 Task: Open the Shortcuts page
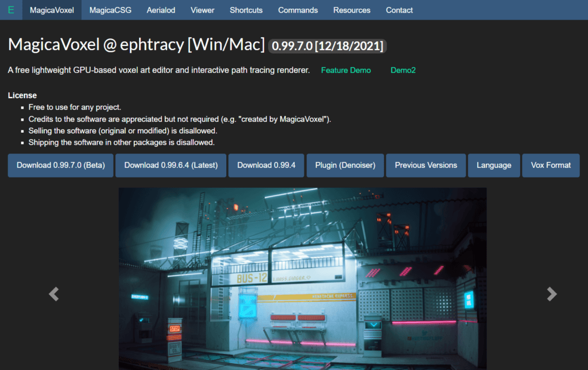click(246, 10)
